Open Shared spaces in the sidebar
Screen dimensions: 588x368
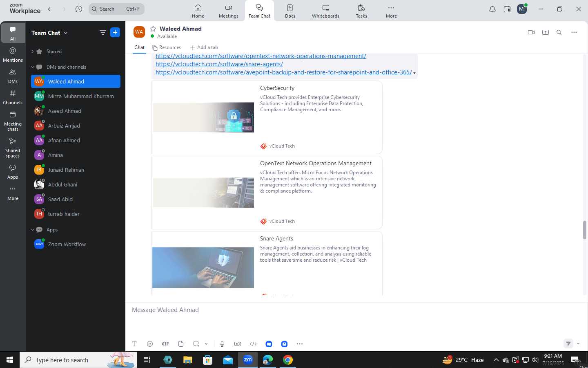(13, 148)
